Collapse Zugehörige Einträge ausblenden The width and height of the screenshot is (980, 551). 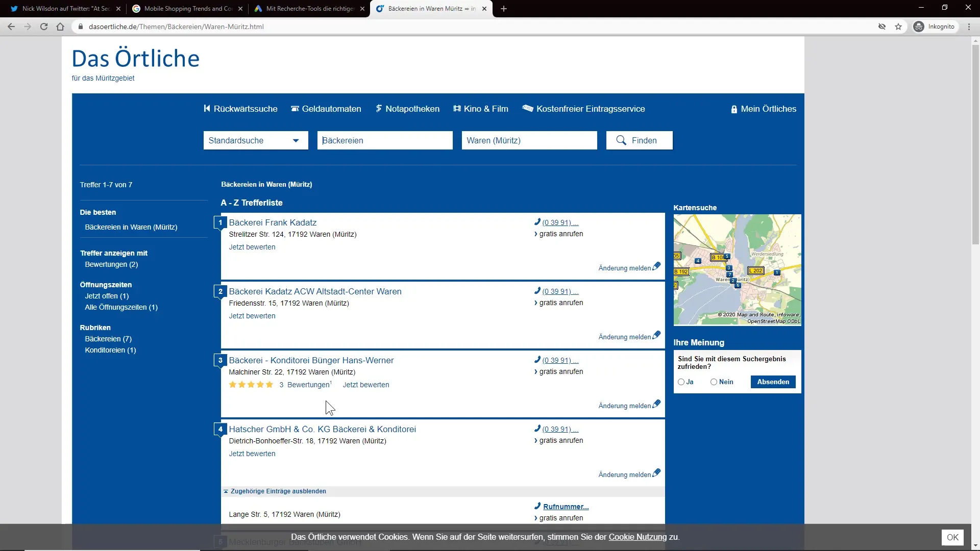[x=275, y=491]
